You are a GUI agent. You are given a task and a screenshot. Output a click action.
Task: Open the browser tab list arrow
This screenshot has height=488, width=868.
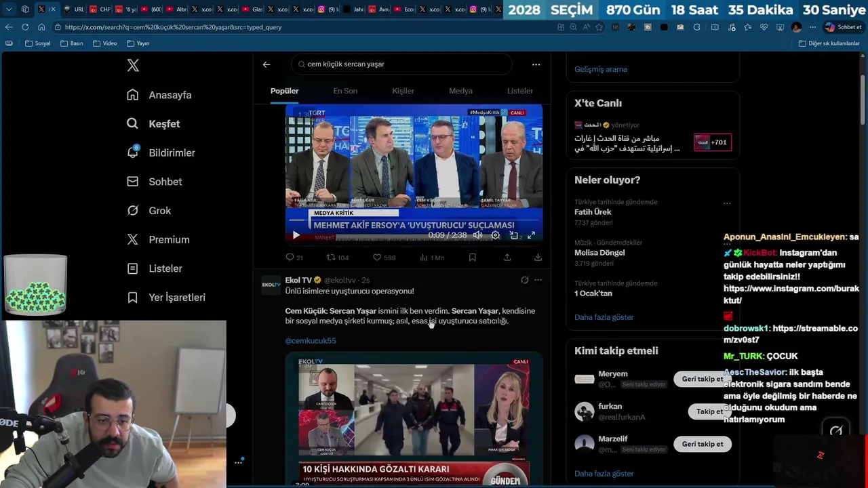point(9,9)
